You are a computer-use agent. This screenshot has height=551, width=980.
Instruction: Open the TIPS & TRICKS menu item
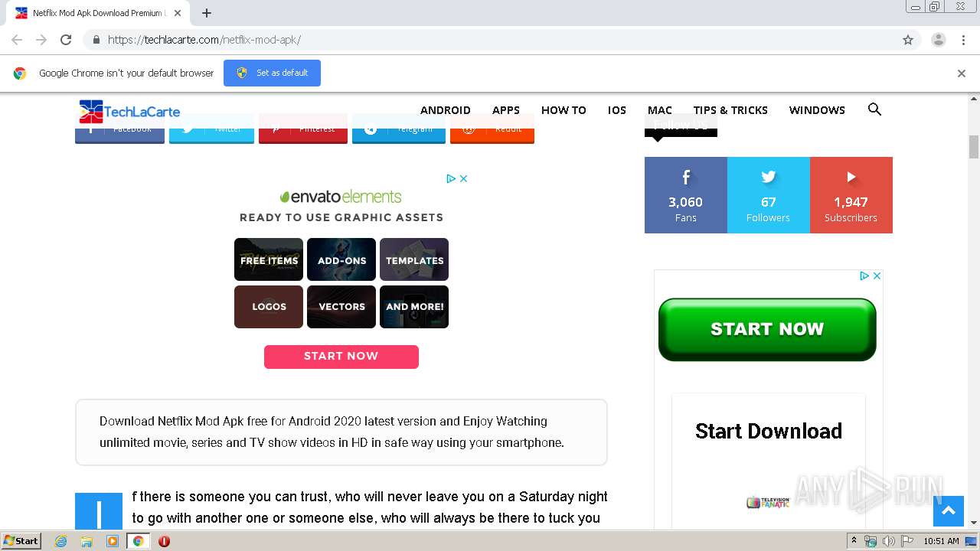coord(730,110)
